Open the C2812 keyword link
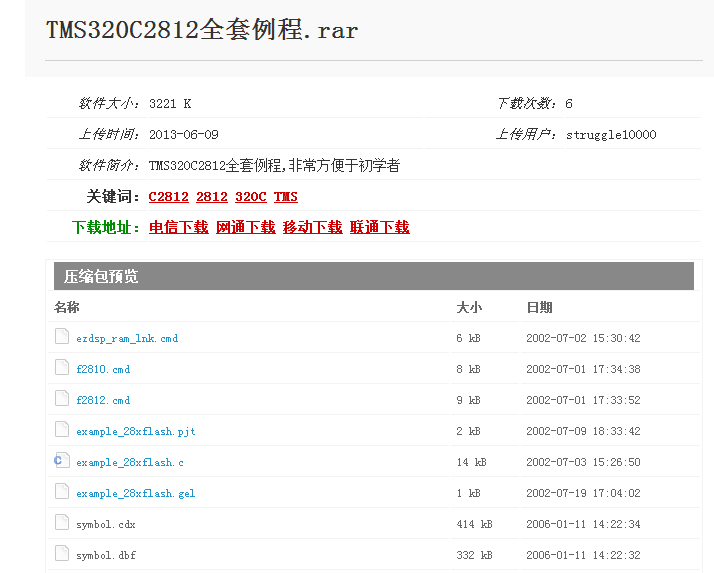This screenshot has height=573, width=714. pos(168,197)
